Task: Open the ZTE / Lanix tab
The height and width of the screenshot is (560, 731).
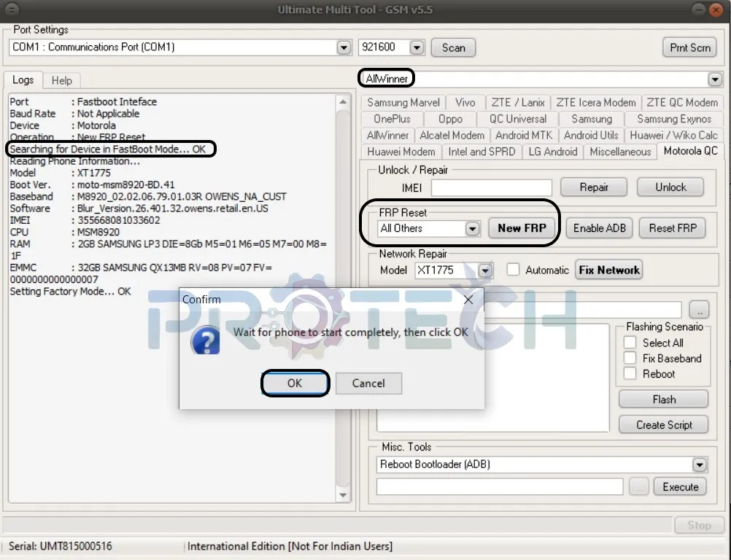Action: coord(518,103)
